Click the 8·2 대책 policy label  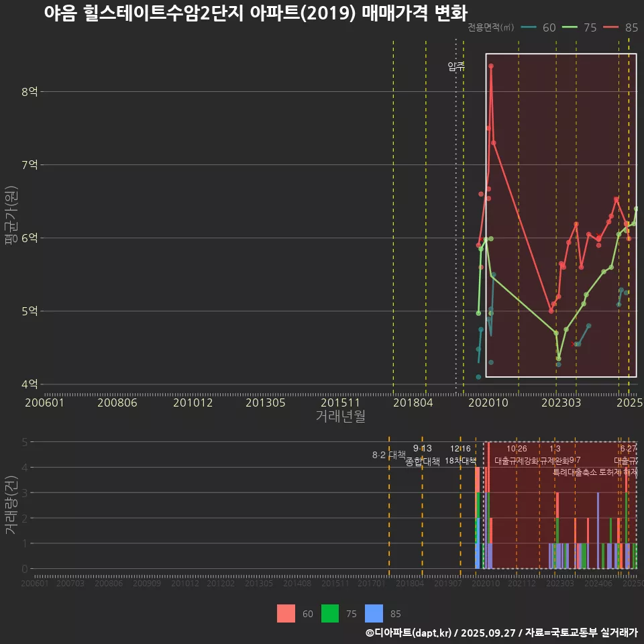click(x=388, y=455)
